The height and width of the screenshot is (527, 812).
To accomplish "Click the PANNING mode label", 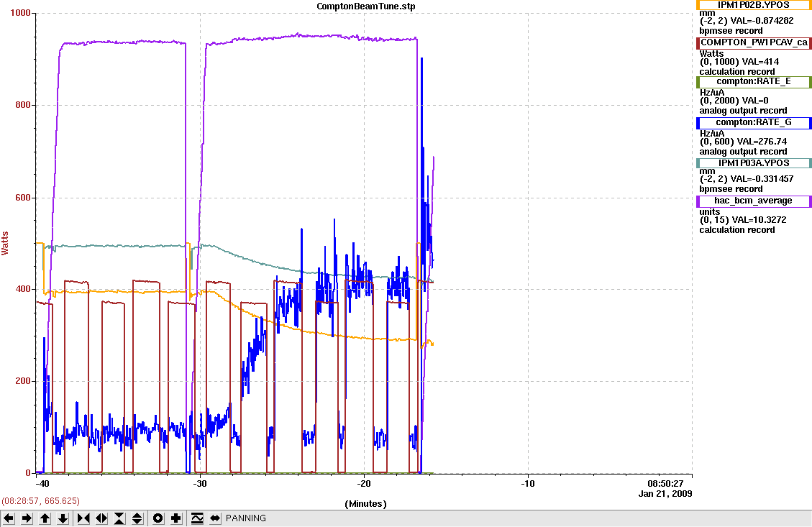I will tap(246, 518).
